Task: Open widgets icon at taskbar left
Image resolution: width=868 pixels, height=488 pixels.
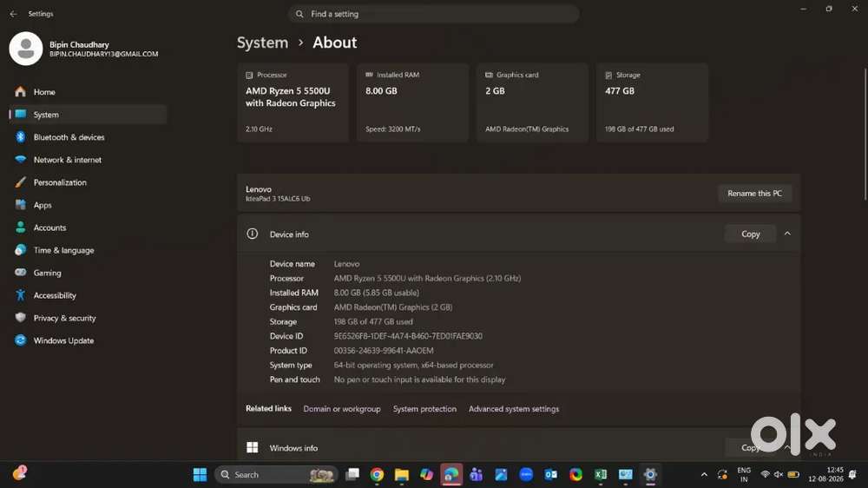Action: (x=20, y=473)
